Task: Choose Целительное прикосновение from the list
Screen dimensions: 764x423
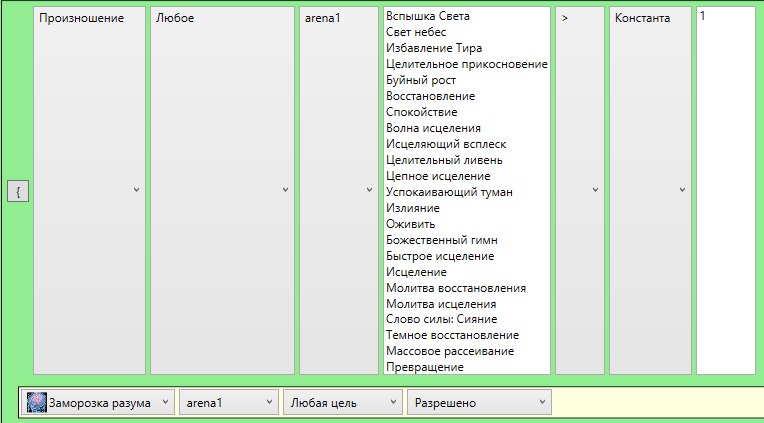Action: coord(466,64)
